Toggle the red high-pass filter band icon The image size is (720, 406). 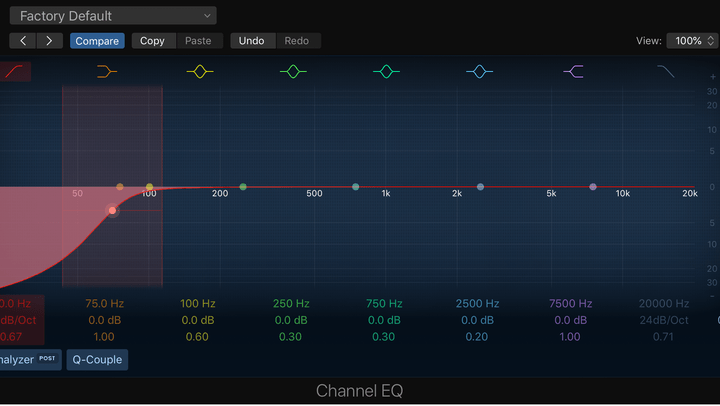pyautogui.click(x=14, y=72)
